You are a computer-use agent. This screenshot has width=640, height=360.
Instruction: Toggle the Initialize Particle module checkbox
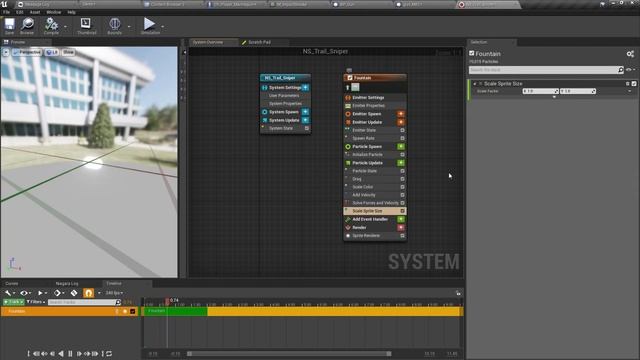[402, 155]
